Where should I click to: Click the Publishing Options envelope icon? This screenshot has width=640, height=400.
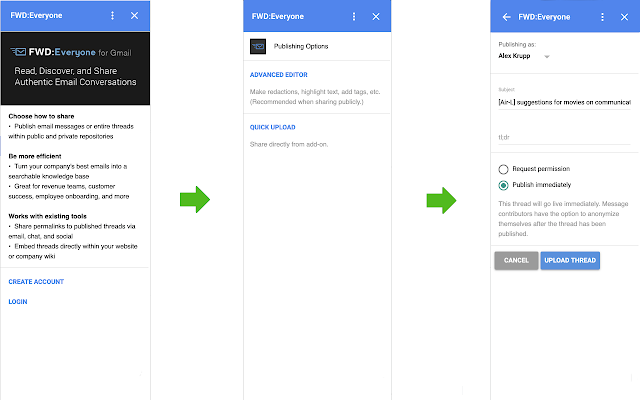[258, 47]
